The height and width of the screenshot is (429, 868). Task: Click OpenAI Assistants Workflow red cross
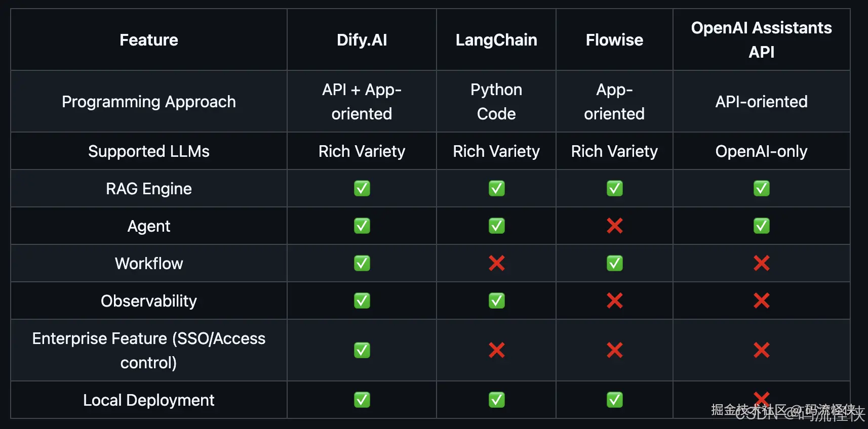coord(761,263)
